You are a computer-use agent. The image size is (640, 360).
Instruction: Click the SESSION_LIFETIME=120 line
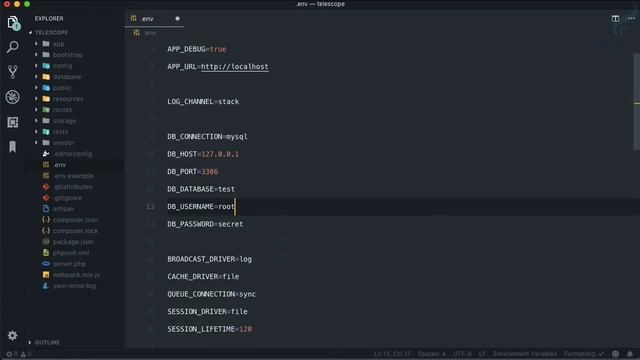coord(209,329)
